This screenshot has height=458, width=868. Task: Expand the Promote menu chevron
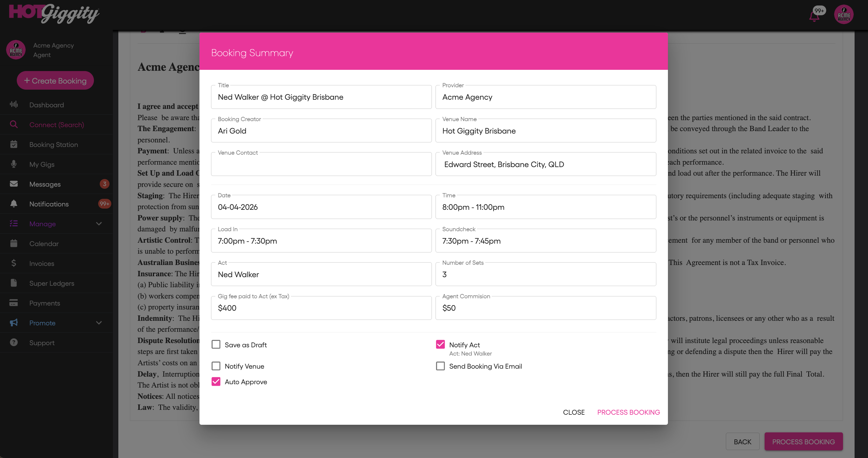coord(99,323)
